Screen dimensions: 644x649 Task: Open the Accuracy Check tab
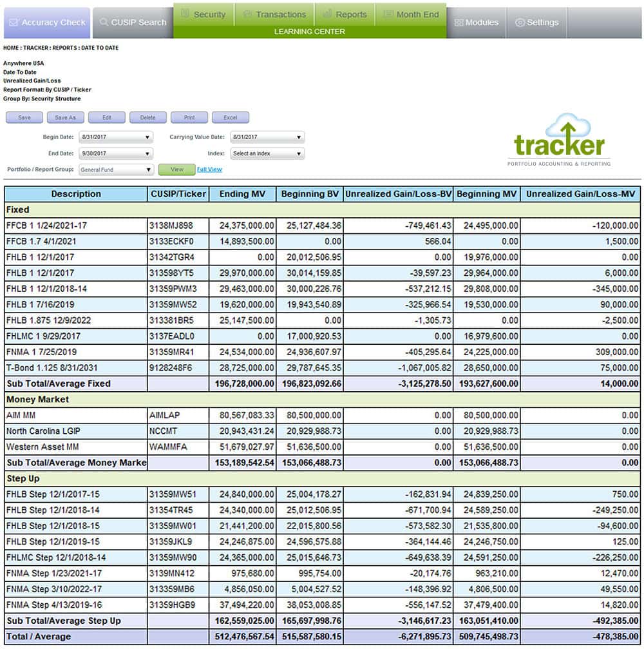pyautogui.click(x=47, y=23)
